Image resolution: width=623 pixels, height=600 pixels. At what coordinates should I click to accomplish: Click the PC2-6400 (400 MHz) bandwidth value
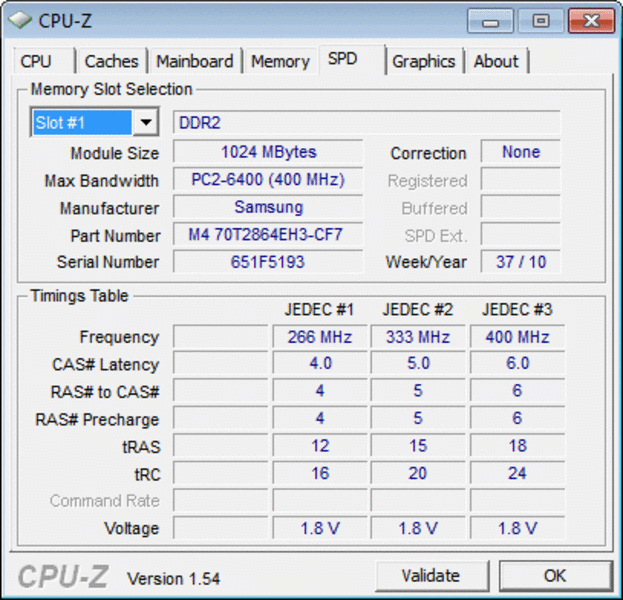point(268,180)
